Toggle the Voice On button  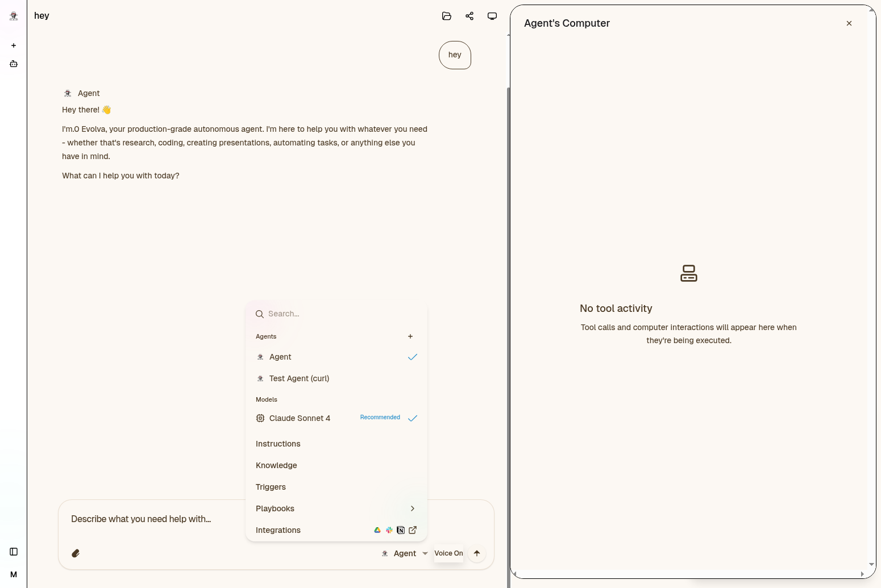tap(448, 553)
